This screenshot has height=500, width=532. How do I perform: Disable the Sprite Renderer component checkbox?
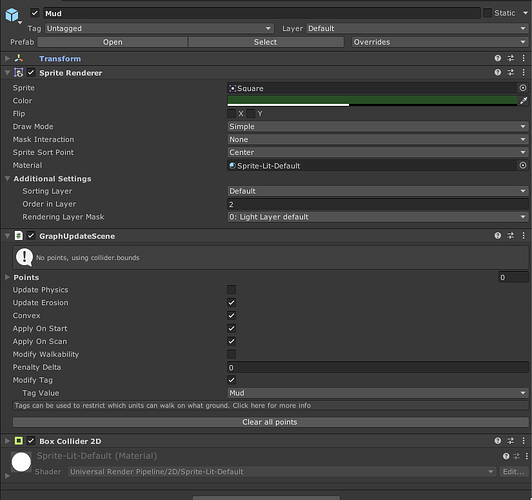click(x=31, y=73)
